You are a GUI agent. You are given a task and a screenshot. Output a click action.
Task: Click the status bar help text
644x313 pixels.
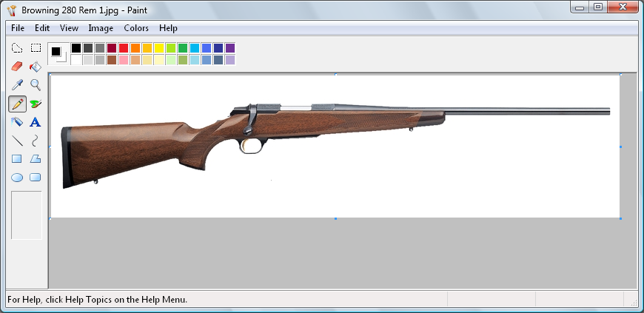pyautogui.click(x=97, y=300)
